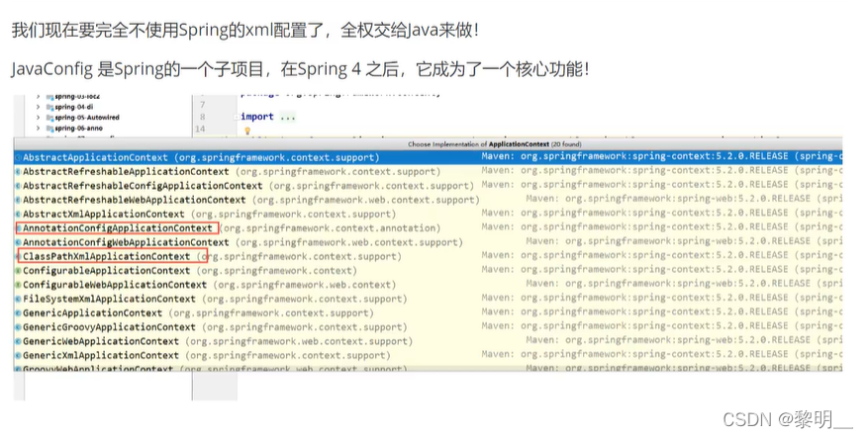The image size is (868, 438).
Task: Click the Maven spring-web entry on GenericWebApplicationContext row
Action: click(x=684, y=340)
